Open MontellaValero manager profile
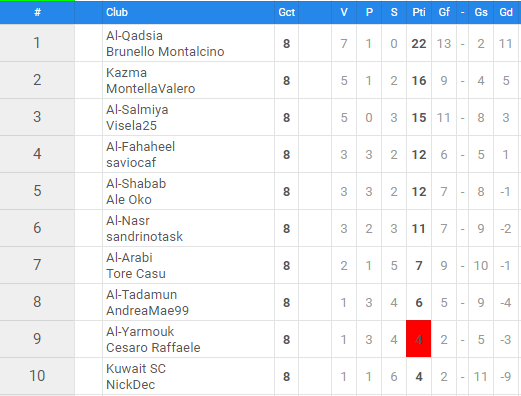The height and width of the screenshot is (396, 521). (150, 89)
